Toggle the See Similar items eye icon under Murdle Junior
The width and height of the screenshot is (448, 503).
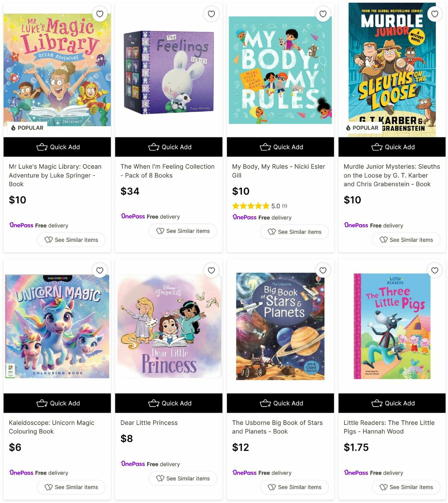(x=406, y=240)
